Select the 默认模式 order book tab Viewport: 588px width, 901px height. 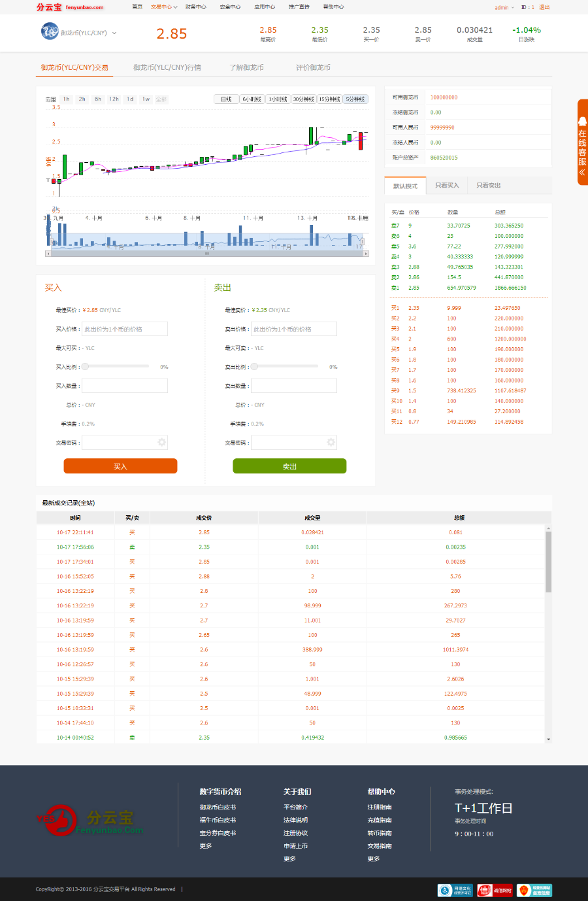[x=405, y=186]
